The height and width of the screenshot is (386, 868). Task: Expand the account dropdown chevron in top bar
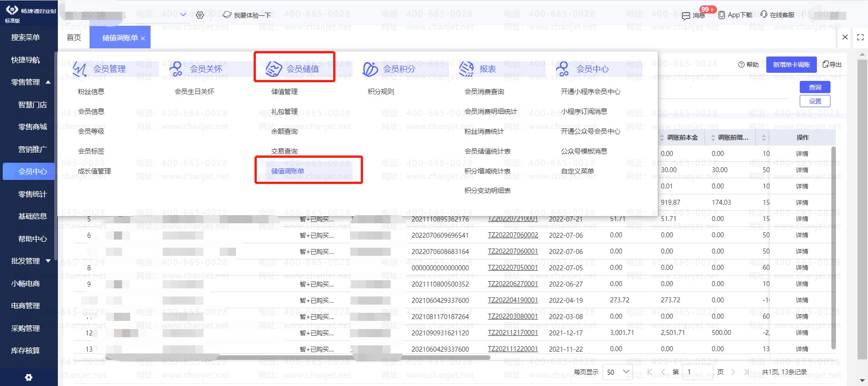[x=183, y=14]
